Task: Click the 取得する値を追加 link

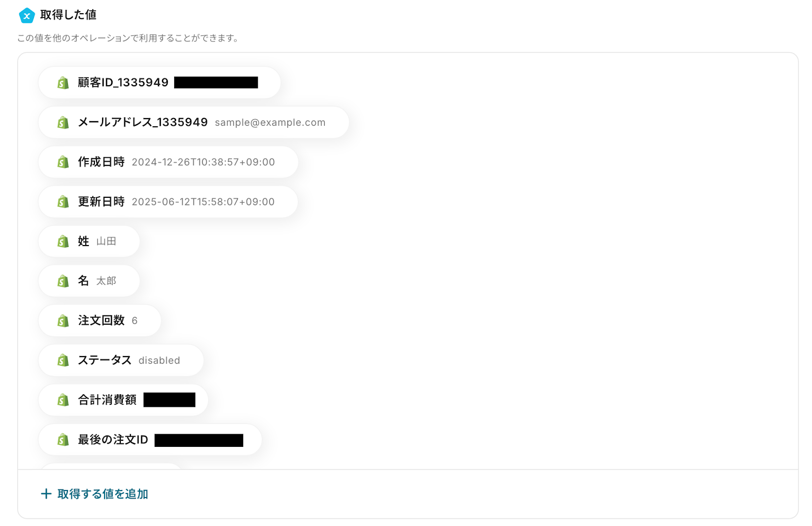Action: point(94,494)
